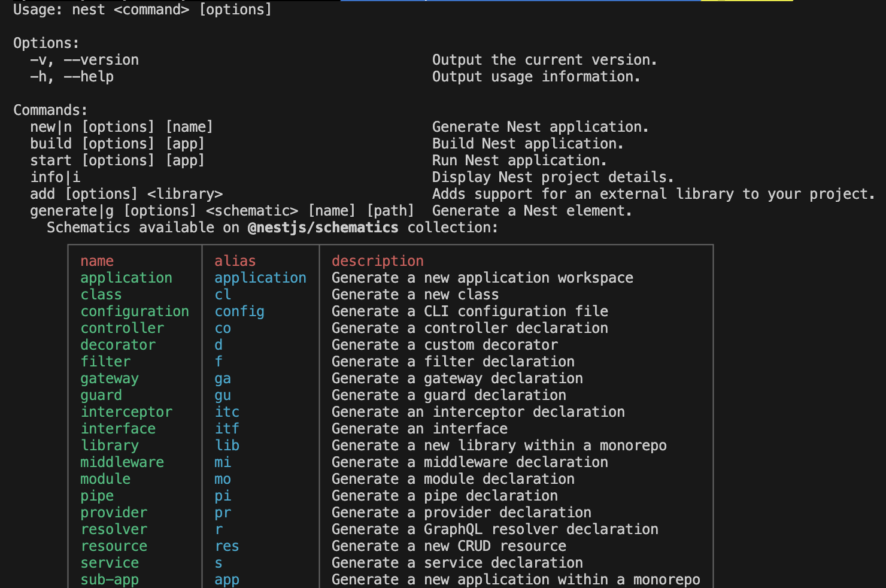Click the 'app' alias
886x588 pixels.
(x=227, y=580)
